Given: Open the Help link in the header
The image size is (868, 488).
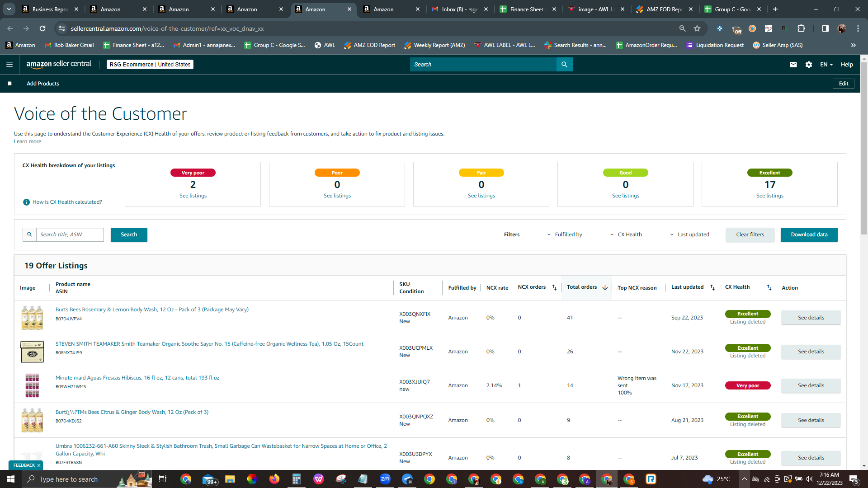Looking at the screenshot, I should tap(847, 65).
